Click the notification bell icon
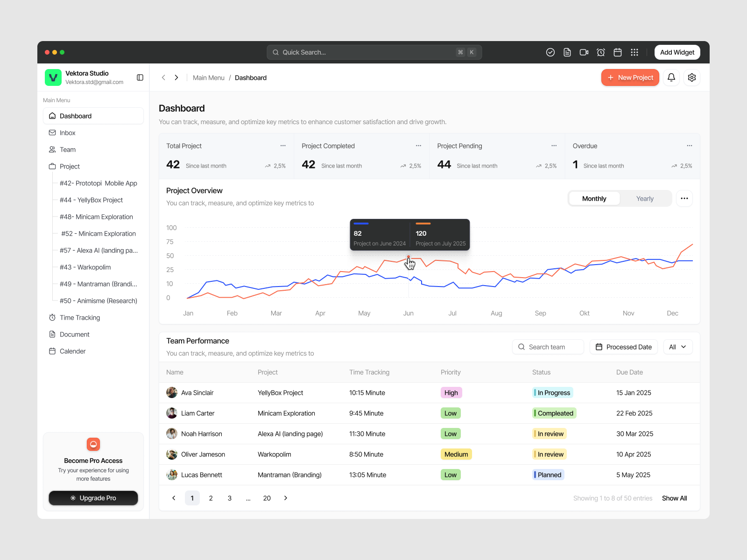 [671, 77]
